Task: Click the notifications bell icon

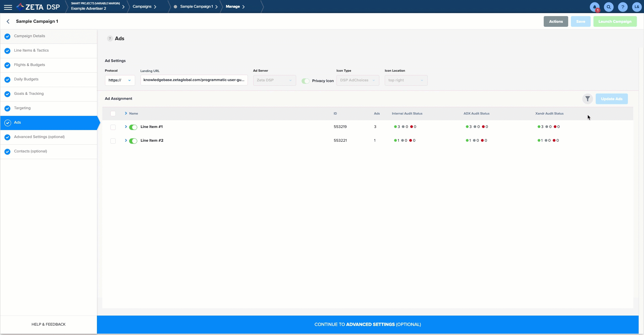Action: click(594, 7)
